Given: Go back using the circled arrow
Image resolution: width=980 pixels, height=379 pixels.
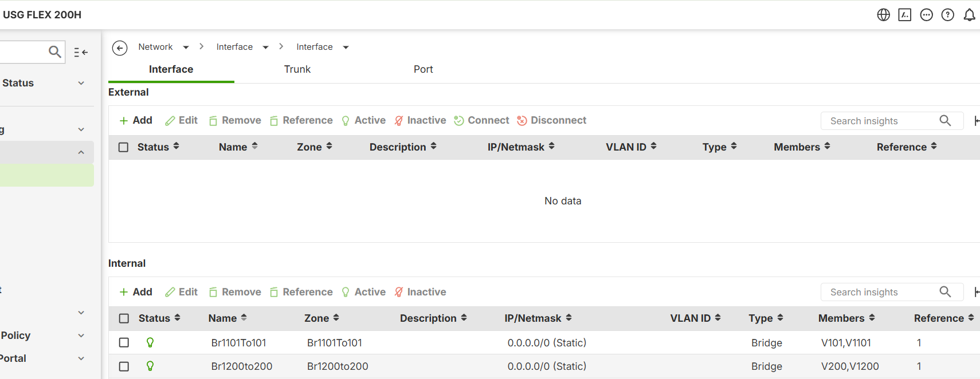Looking at the screenshot, I should coord(120,48).
